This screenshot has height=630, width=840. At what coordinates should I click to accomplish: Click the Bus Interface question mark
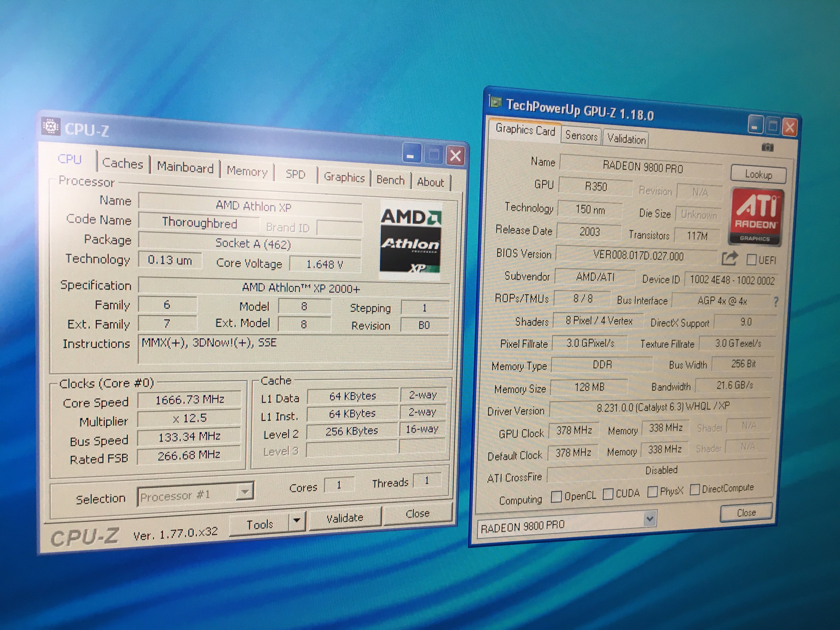(x=776, y=302)
